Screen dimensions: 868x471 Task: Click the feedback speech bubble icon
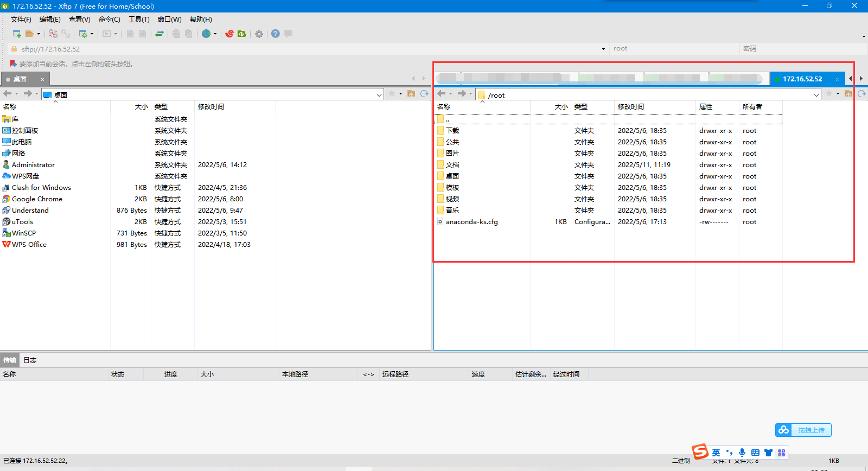(288, 34)
